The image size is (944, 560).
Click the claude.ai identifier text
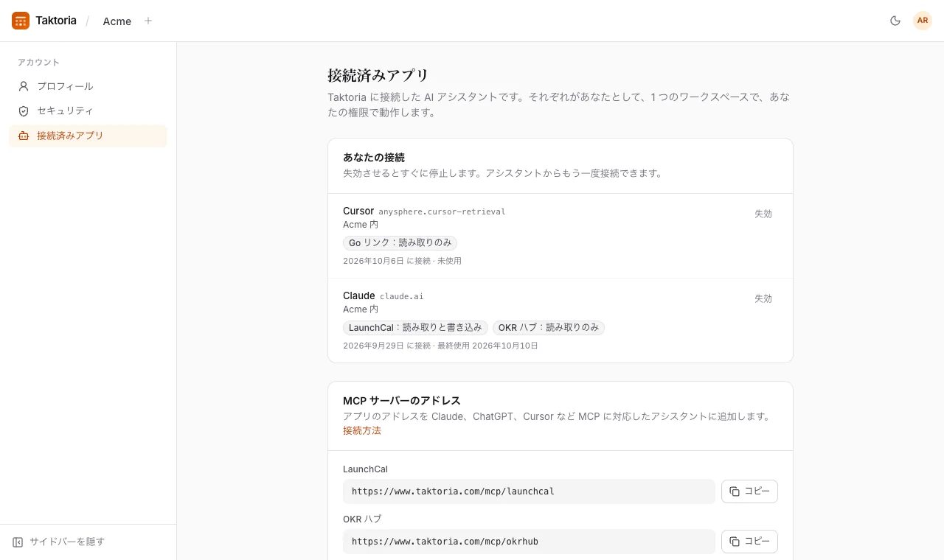(x=402, y=296)
